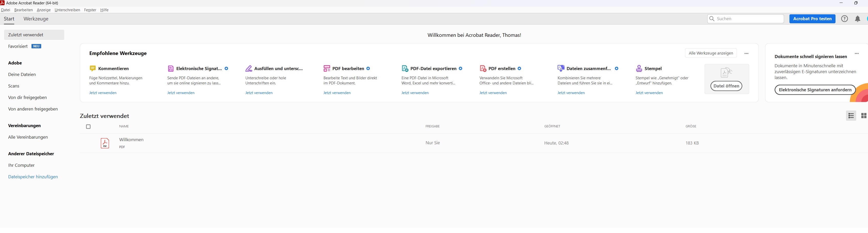Open the notifications bell icon

coord(858,19)
